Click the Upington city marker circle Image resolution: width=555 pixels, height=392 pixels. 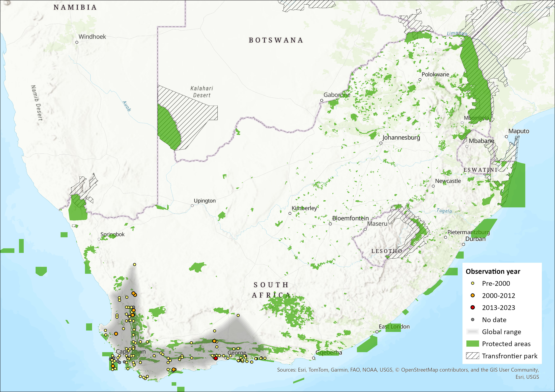pos(192,205)
